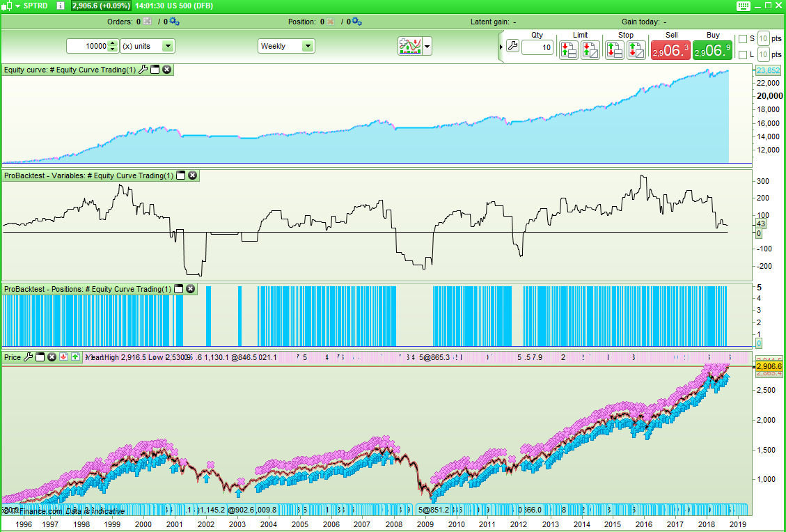Click order settings wrench beside Qty field

[x=513, y=46]
